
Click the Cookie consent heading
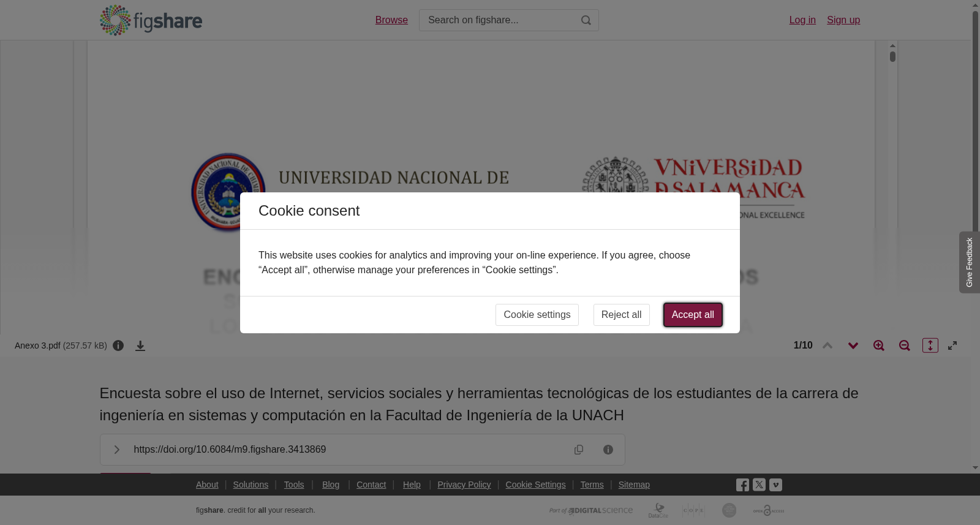click(309, 211)
